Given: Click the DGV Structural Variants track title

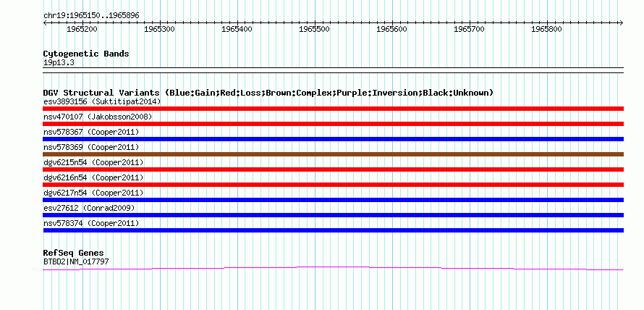Looking at the screenshot, I should (268, 93).
